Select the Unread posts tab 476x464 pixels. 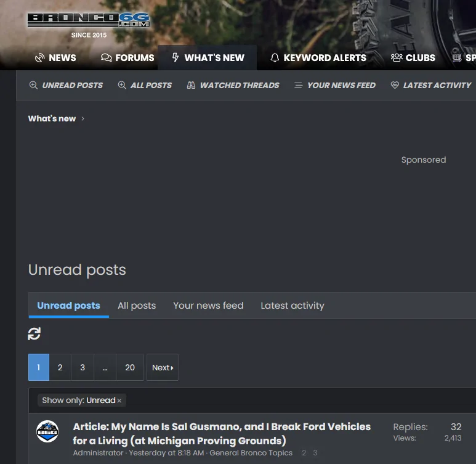[x=68, y=306]
